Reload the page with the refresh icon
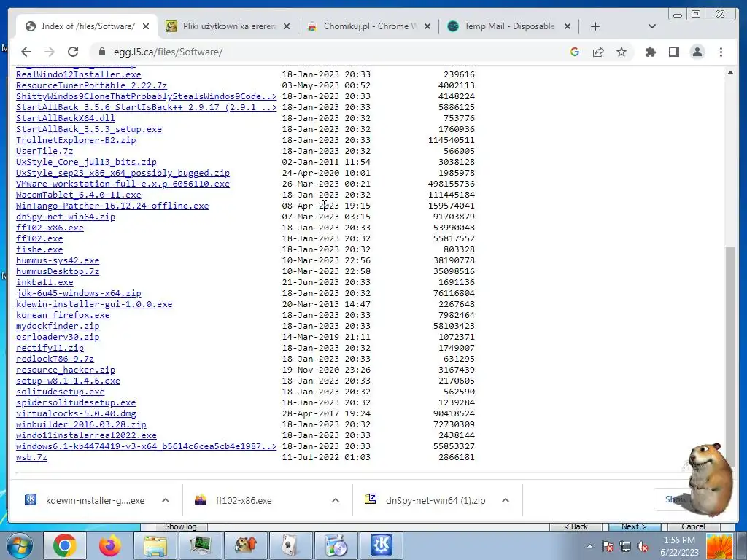The height and width of the screenshot is (560, 747). pos(73,52)
